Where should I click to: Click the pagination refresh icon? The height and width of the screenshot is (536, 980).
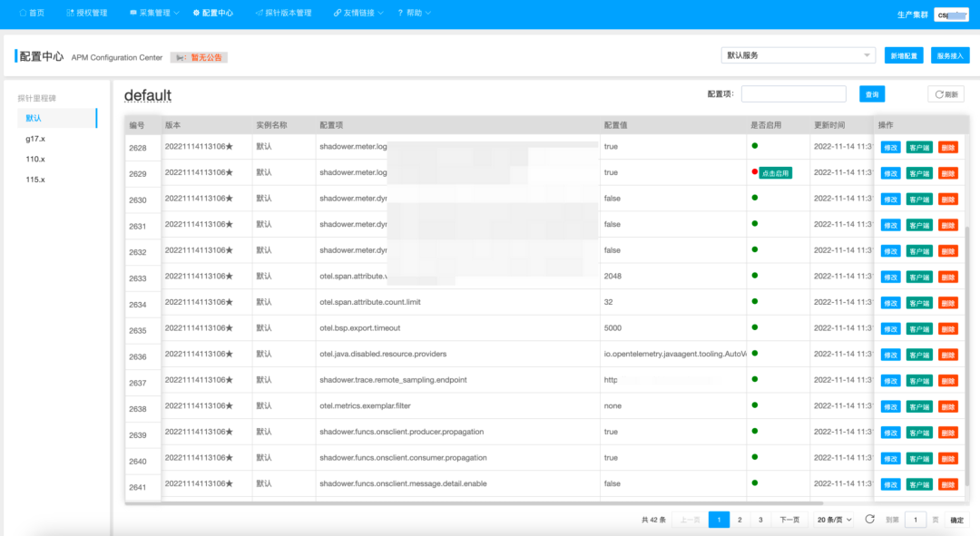[869, 519]
